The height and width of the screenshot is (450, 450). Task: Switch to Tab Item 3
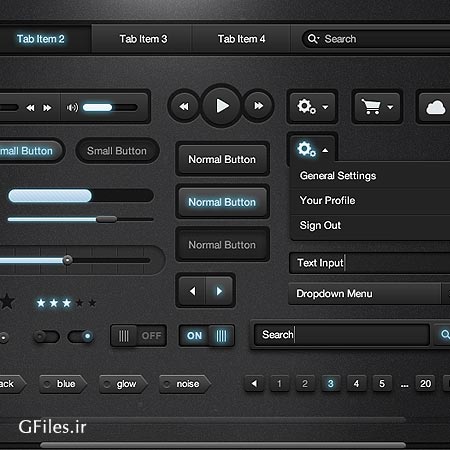click(143, 39)
